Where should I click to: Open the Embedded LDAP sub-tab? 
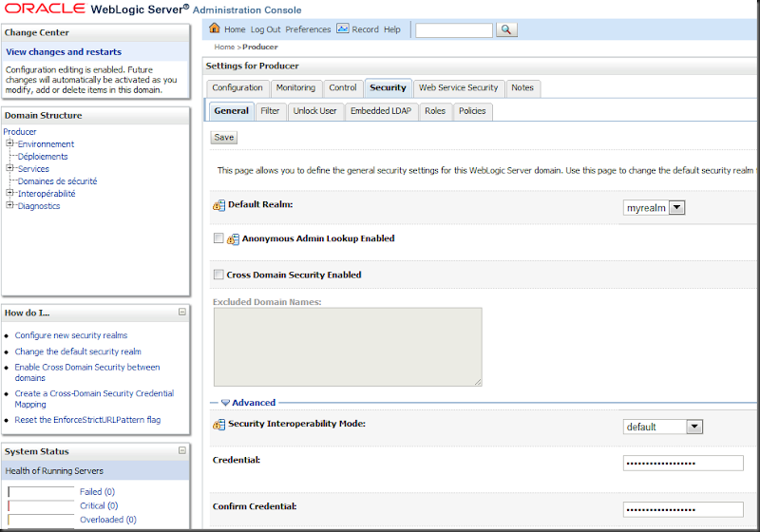pos(381,111)
